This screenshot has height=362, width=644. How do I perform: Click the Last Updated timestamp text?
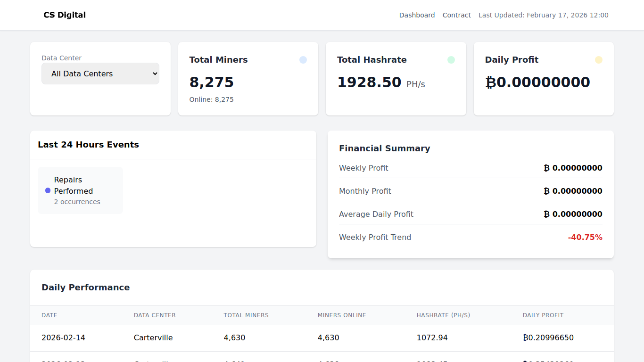[544, 15]
